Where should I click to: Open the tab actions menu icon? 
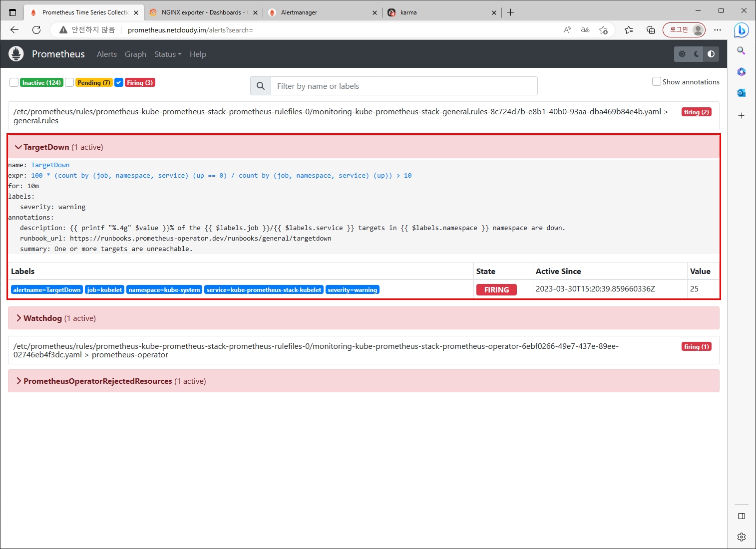point(12,12)
